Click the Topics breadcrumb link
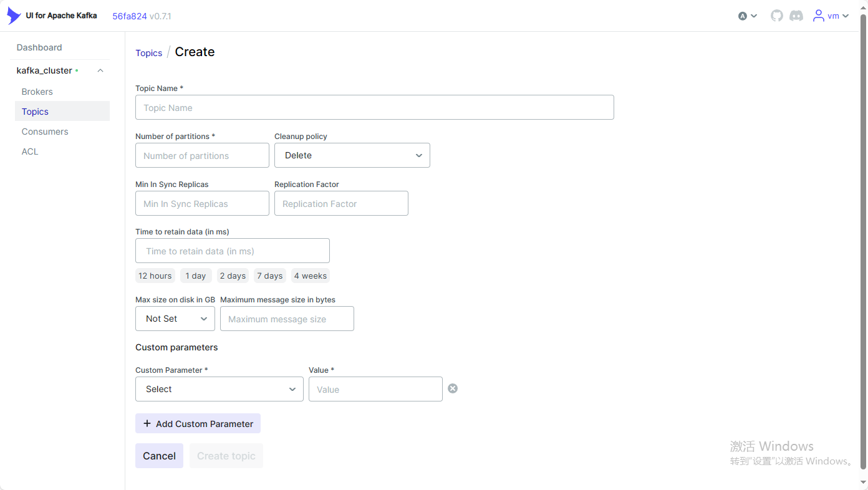 click(x=148, y=53)
